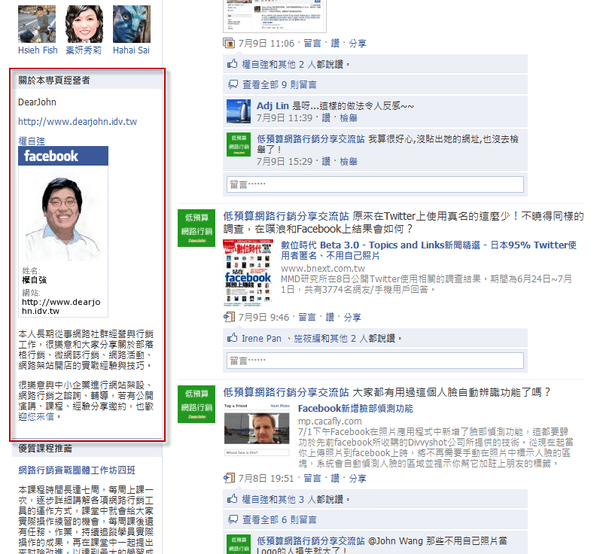The width and height of the screenshot is (600, 554).
Task: Open the 網路行銷實戰團體工作坊四班 course link
Action: (x=77, y=470)
